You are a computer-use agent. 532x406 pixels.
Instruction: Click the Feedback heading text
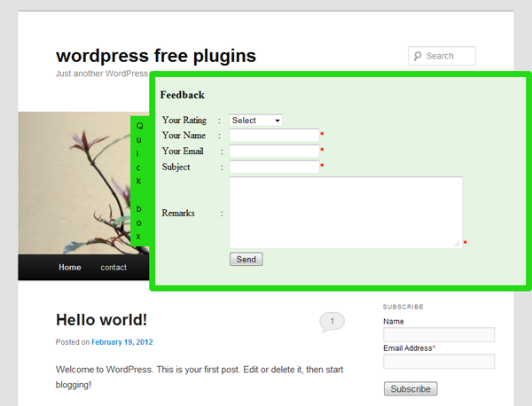(x=182, y=95)
